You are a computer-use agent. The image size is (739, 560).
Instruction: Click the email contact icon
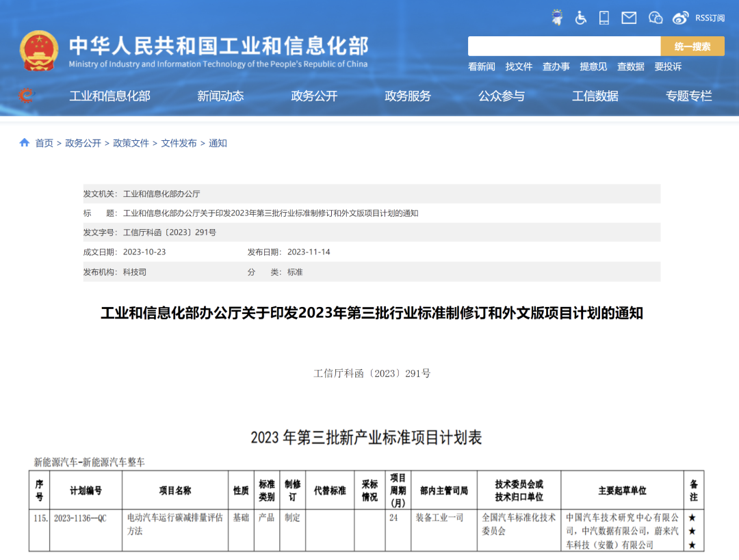click(628, 18)
